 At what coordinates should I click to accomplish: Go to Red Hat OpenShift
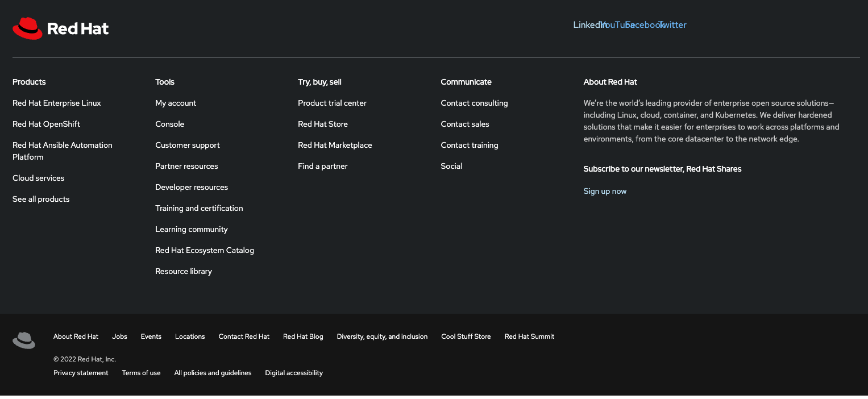click(x=47, y=124)
